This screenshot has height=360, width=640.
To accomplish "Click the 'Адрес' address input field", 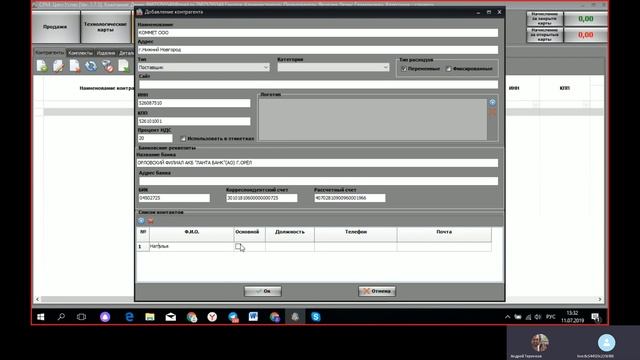I will [318, 50].
